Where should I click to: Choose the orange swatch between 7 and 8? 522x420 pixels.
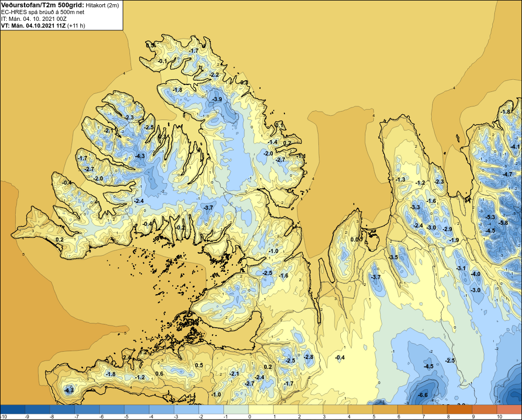(435, 409)
